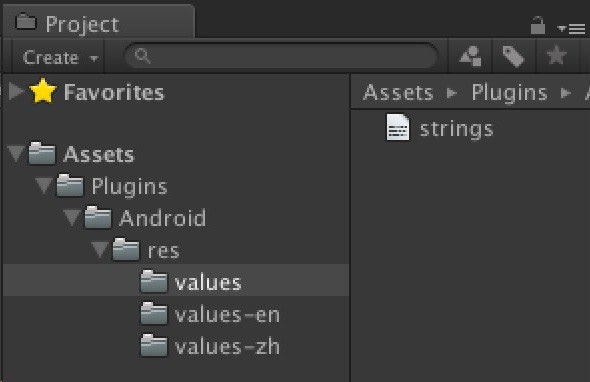Click the search by label tag icon
This screenshot has width=590, height=382.
pos(514,56)
